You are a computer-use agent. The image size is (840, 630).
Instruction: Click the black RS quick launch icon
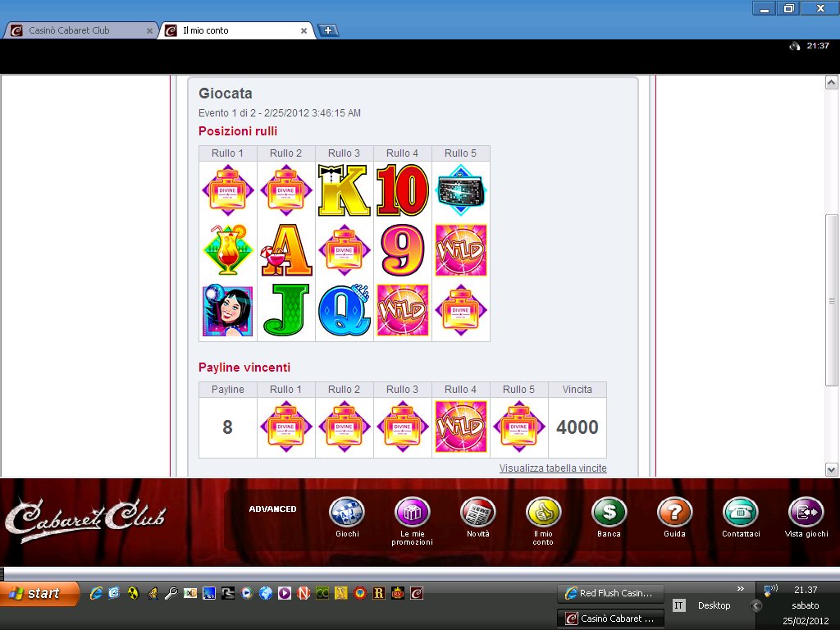pos(228,593)
